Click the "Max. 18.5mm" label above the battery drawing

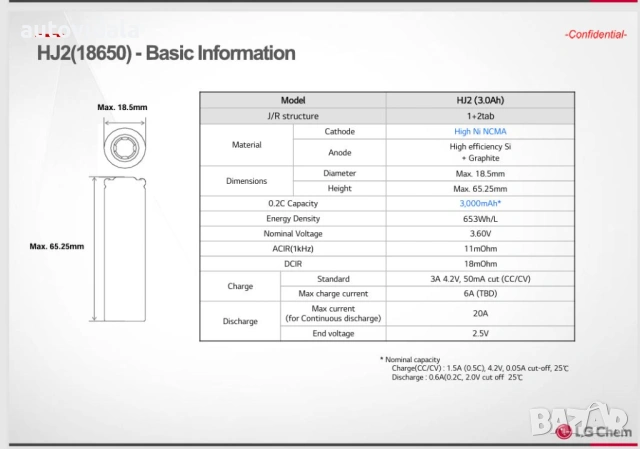pos(122,107)
